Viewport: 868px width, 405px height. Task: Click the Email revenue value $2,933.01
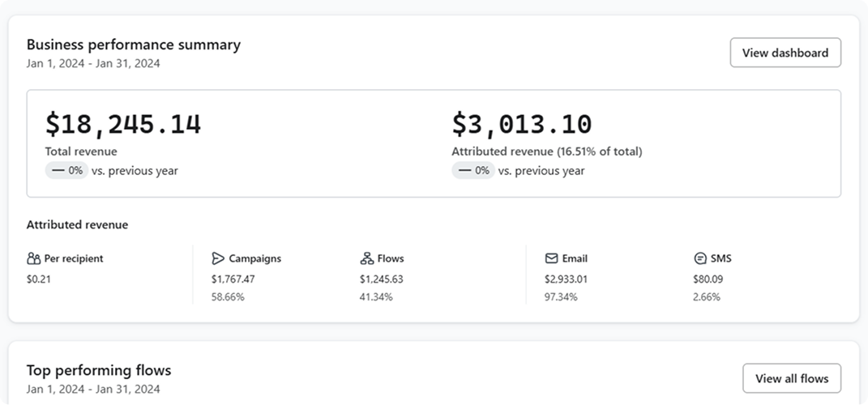tap(566, 279)
